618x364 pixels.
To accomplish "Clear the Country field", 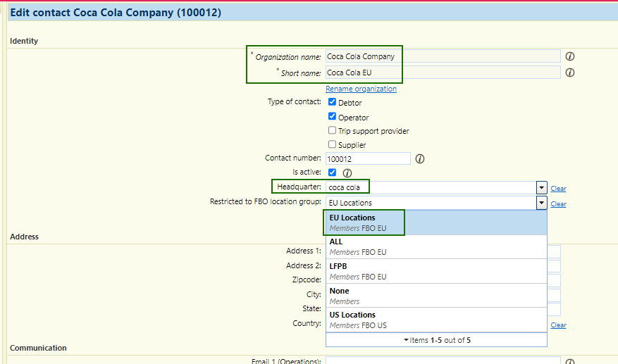I will tap(558, 325).
